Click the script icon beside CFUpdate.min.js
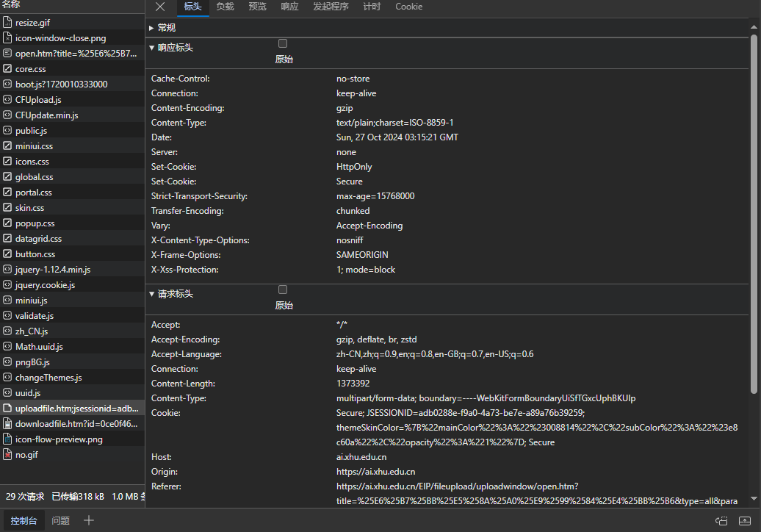This screenshot has height=532, width=761. 7,115
